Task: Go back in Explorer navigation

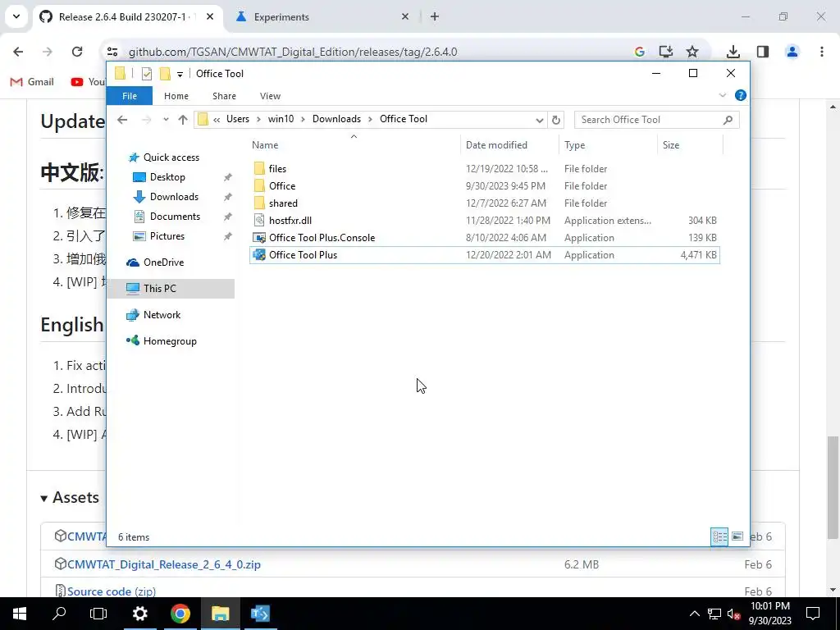Action: pyautogui.click(x=123, y=120)
